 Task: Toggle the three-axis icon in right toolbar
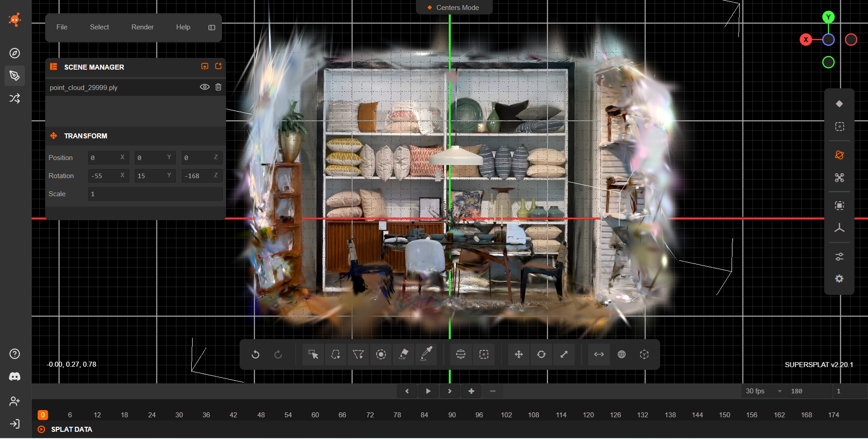click(840, 228)
